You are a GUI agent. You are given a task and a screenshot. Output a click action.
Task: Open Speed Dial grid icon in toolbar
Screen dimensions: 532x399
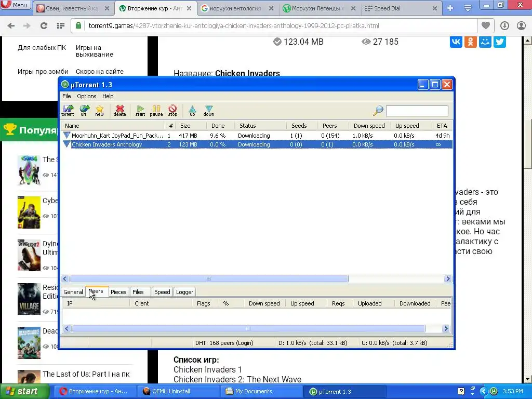coord(60,25)
